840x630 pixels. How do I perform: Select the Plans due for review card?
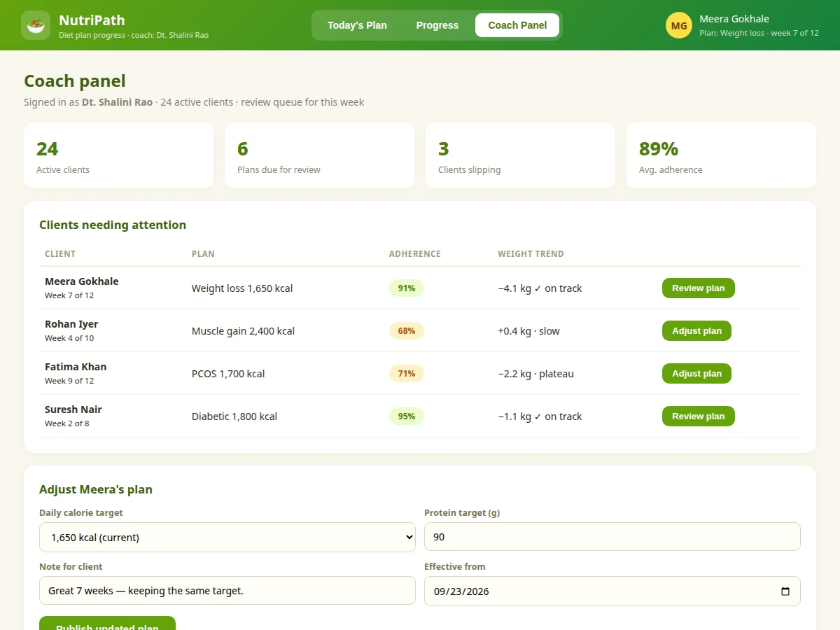click(x=319, y=155)
